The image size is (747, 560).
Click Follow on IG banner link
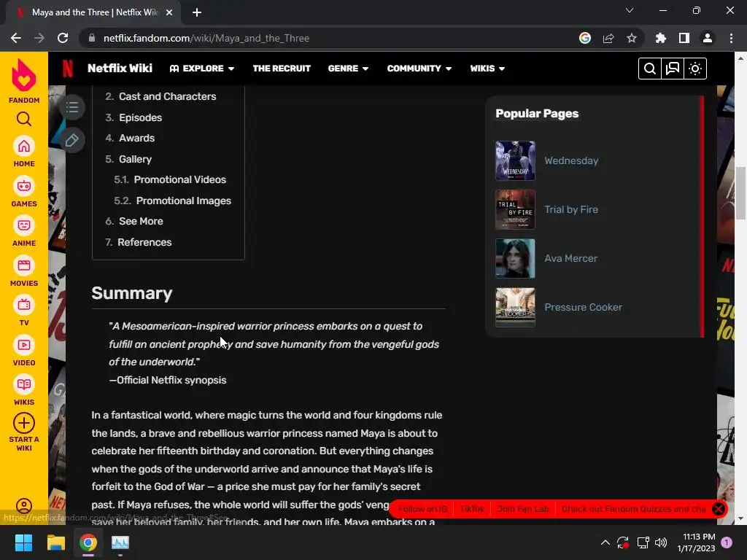click(x=422, y=509)
